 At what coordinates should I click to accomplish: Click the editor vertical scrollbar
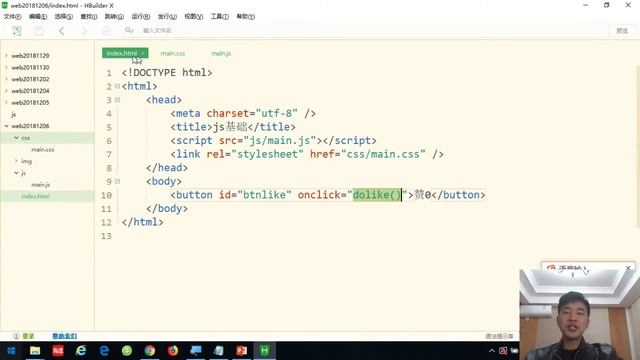pyautogui.click(x=638, y=147)
